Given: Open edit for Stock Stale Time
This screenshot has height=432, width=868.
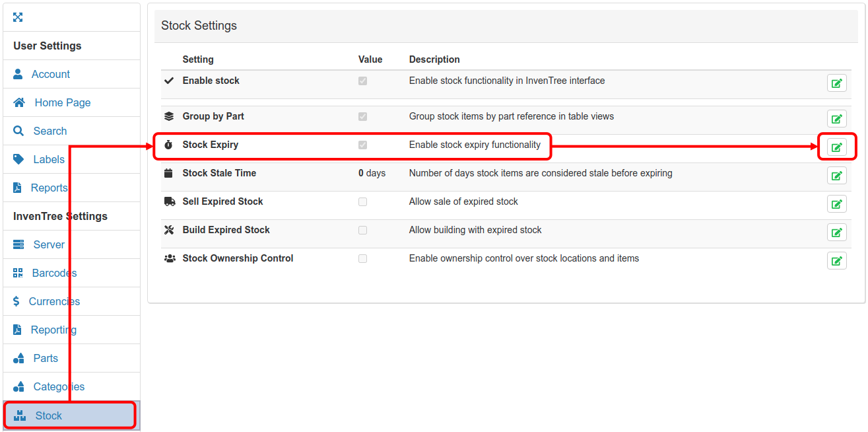Looking at the screenshot, I should [836, 176].
